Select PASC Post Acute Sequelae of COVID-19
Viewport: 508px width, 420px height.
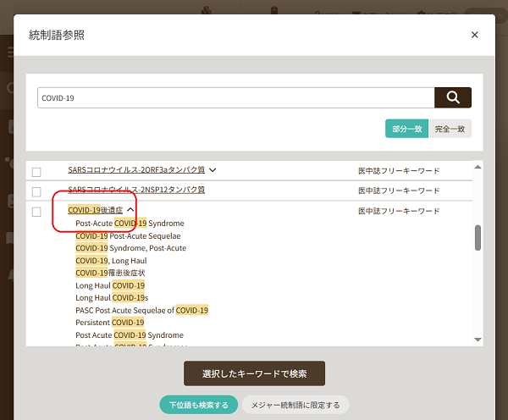pos(141,310)
